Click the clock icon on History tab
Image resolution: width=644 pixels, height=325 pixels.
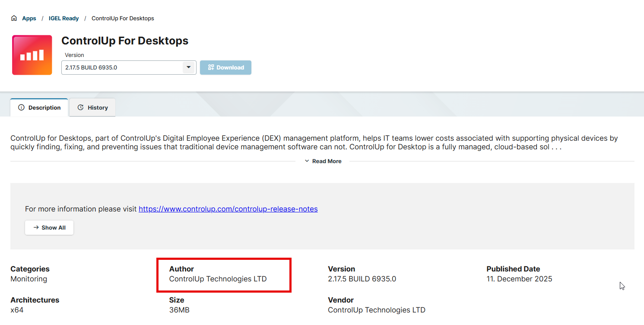pos(80,107)
